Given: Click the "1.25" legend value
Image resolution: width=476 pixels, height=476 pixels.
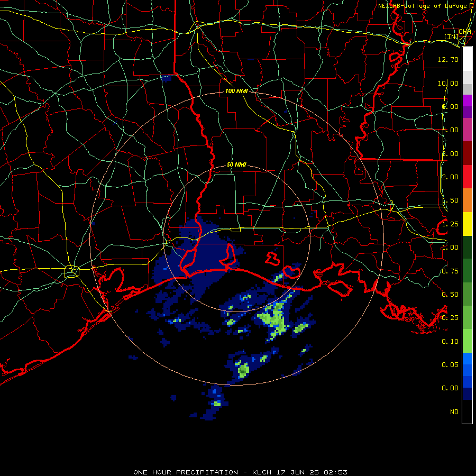Looking at the screenshot, I should [x=450, y=224].
